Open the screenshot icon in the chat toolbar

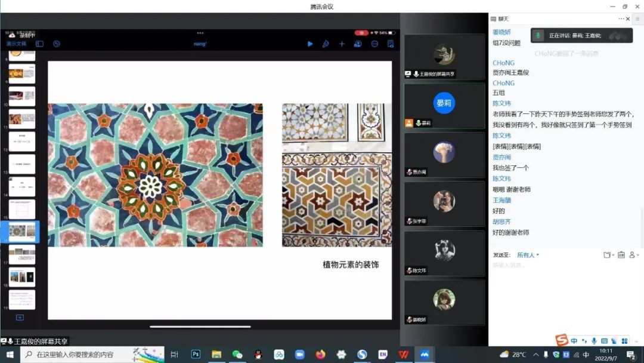coord(621,255)
